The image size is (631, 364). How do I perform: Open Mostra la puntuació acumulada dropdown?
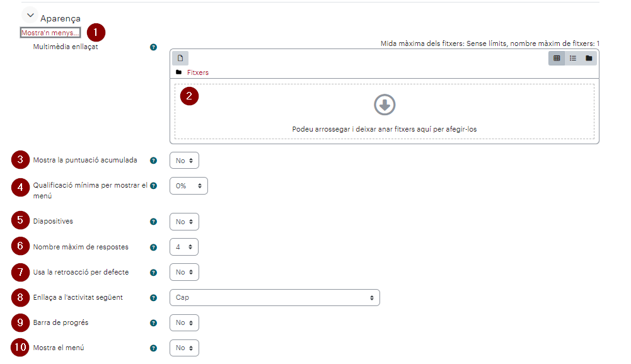pos(184,161)
